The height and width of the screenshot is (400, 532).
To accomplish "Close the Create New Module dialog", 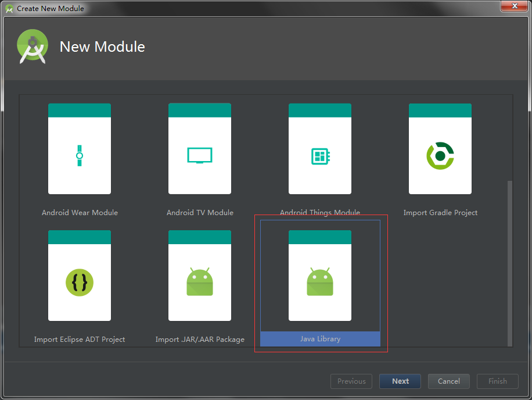I will (515, 6).
